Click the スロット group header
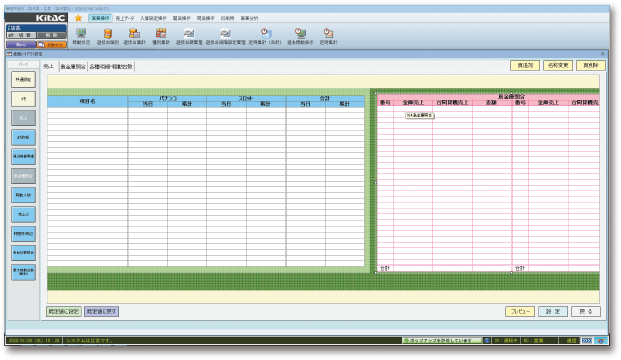 pyautogui.click(x=246, y=98)
